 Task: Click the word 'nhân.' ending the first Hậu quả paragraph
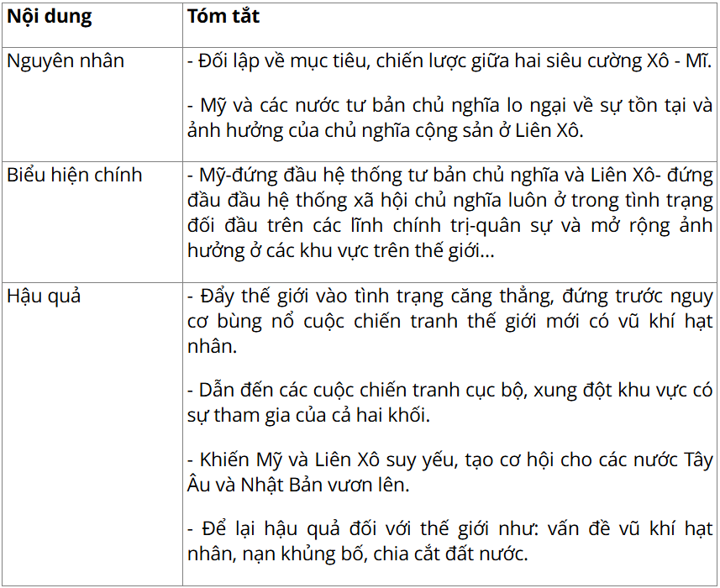click(x=213, y=347)
